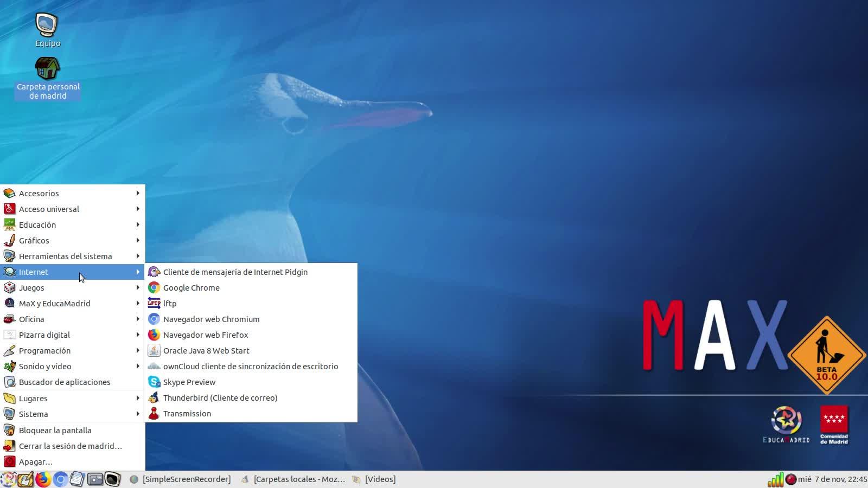Image resolution: width=868 pixels, height=488 pixels.
Task: Launch the Transmission torrent client
Action: 251,414
